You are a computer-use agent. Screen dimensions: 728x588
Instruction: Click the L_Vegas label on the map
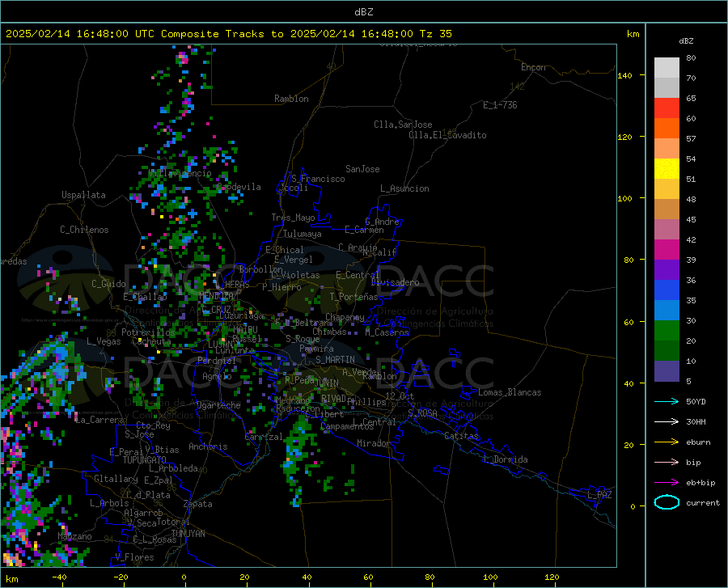click(x=104, y=341)
